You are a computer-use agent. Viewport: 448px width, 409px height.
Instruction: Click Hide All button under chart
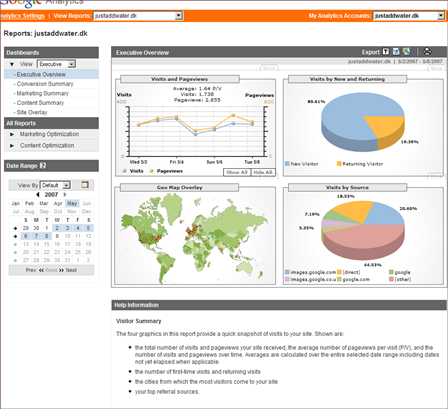click(x=263, y=172)
